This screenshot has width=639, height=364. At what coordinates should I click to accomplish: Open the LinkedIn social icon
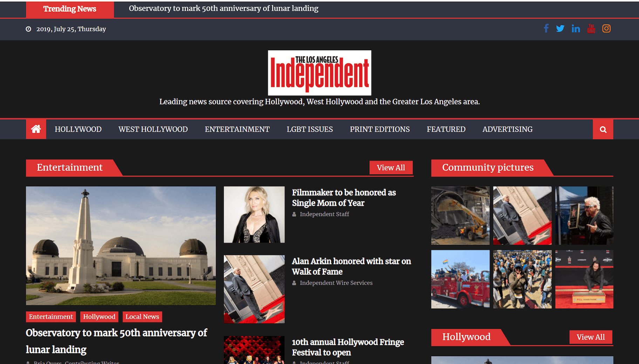coord(576,29)
